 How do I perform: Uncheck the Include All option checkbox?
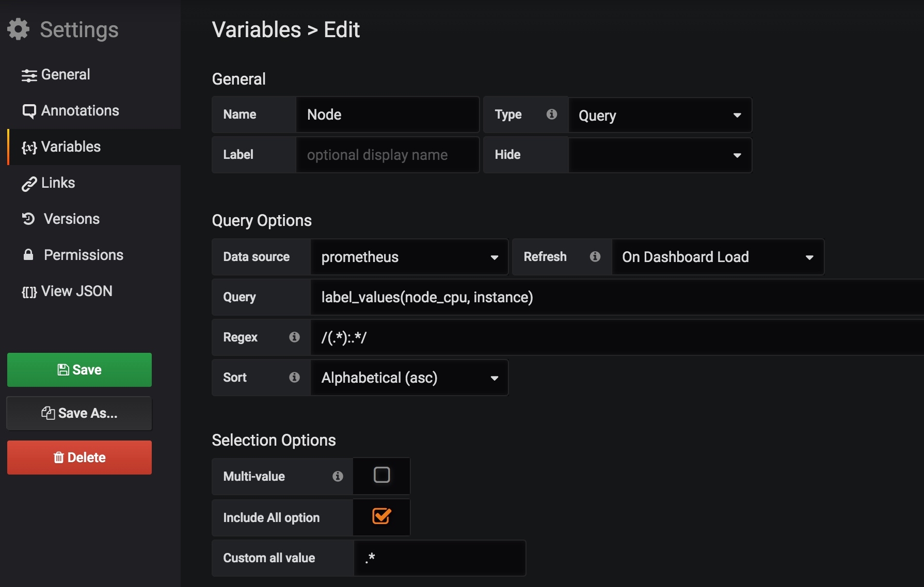pos(381,516)
